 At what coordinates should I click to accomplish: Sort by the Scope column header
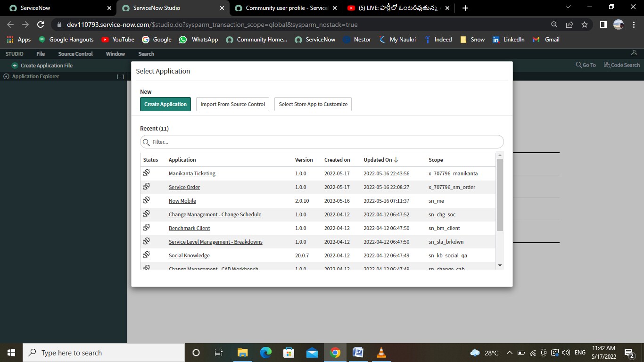click(436, 160)
